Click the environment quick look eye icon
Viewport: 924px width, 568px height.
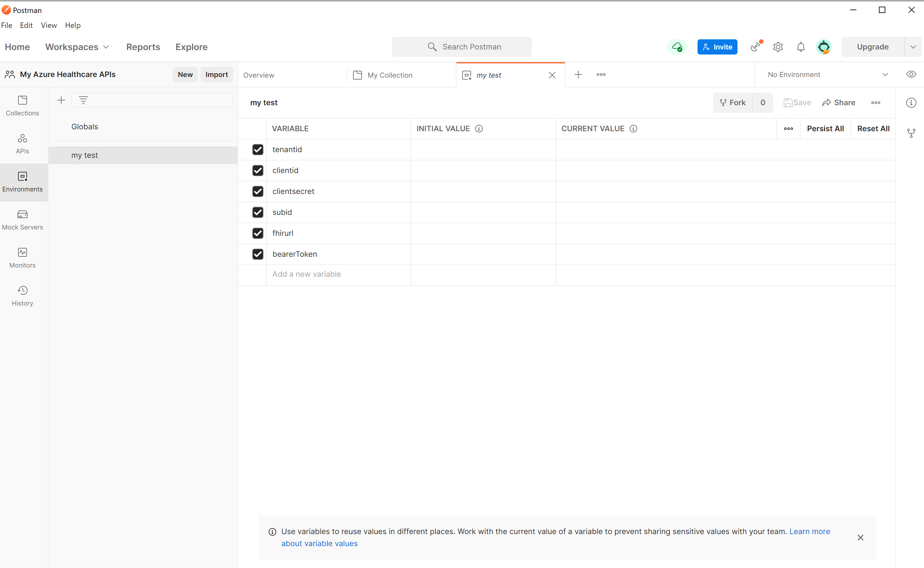pos(911,74)
